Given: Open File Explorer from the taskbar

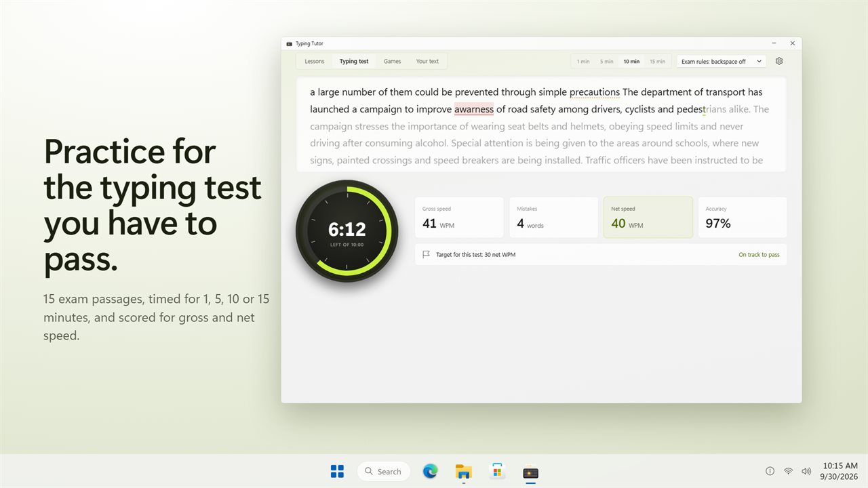Looking at the screenshot, I should (464, 471).
